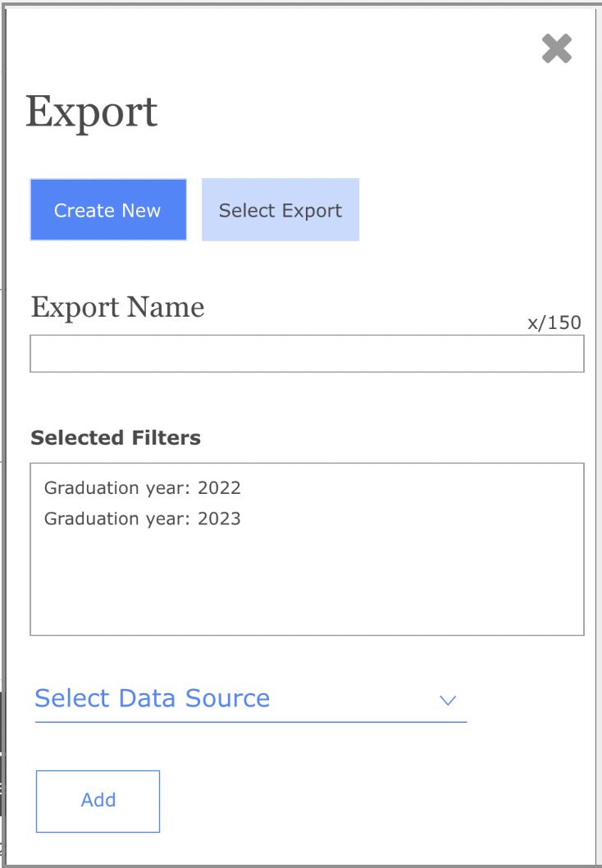Switch to the Create New tab
This screenshot has height=868, width=602.
(x=108, y=210)
